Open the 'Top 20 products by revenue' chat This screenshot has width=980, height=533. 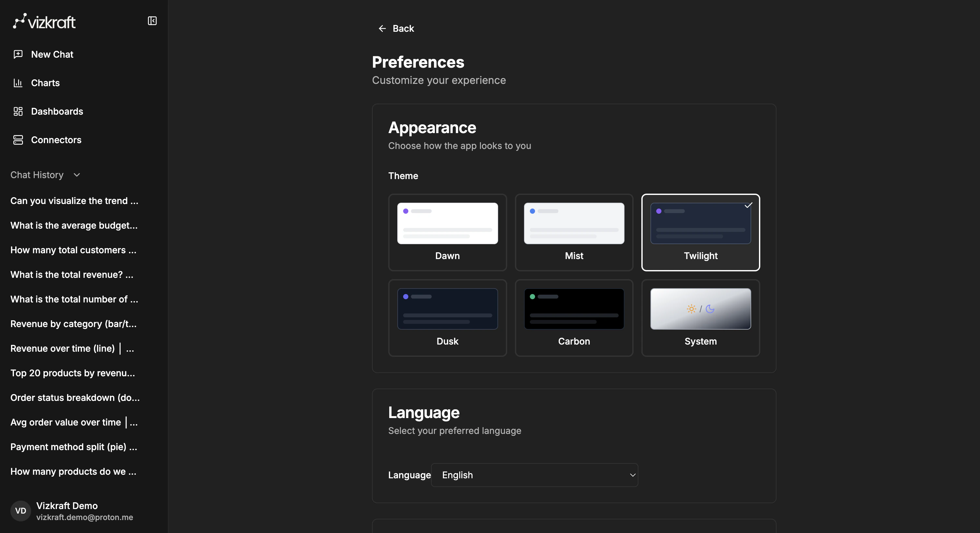(72, 373)
